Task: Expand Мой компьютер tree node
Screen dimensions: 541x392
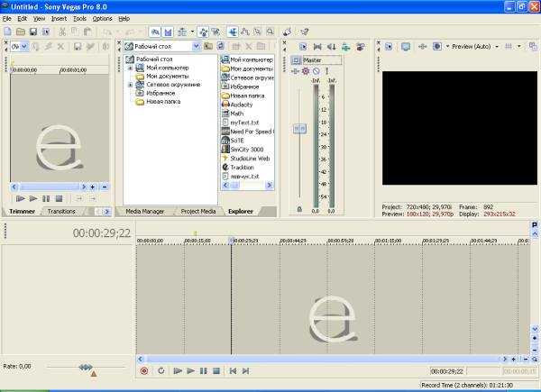Action: pos(131,68)
